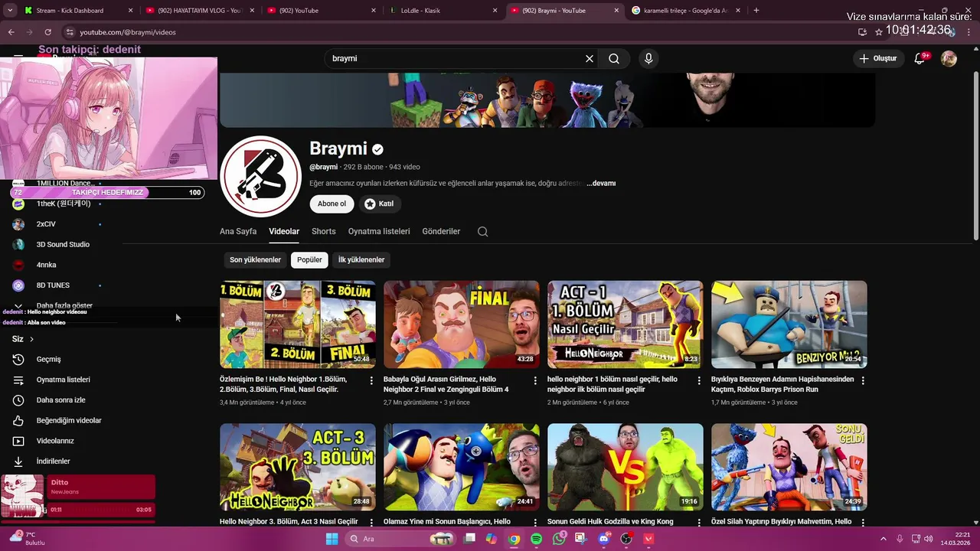Open the Braymi channel profile picture
The height and width of the screenshot is (551, 980).
tap(260, 177)
